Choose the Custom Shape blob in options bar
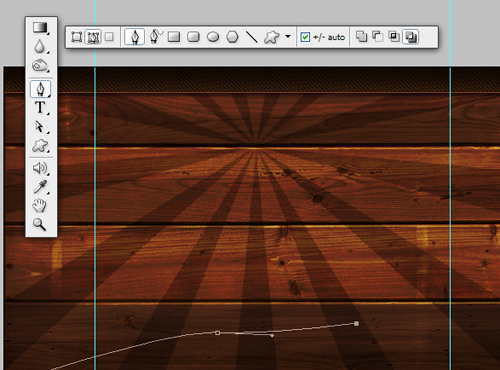The height and width of the screenshot is (370, 500). (272, 37)
